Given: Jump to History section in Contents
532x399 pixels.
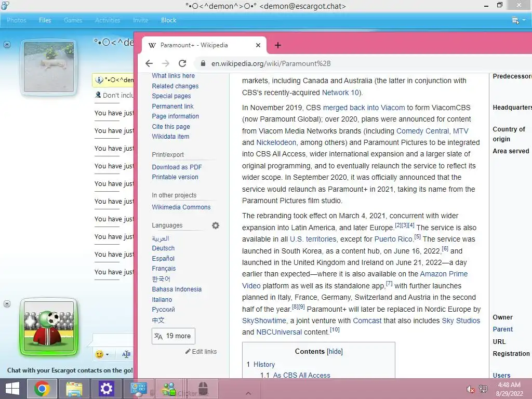Looking at the screenshot, I should click(x=264, y=364).
